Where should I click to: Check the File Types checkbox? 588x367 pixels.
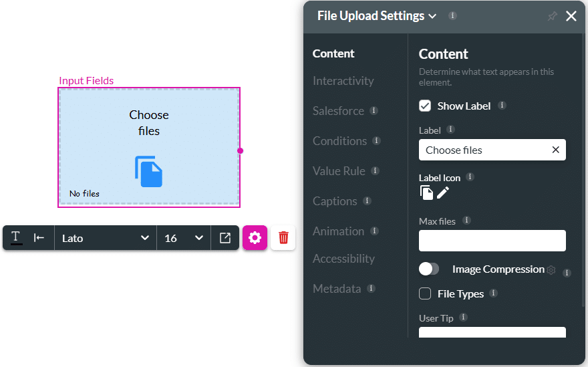(x=425, y=293)
